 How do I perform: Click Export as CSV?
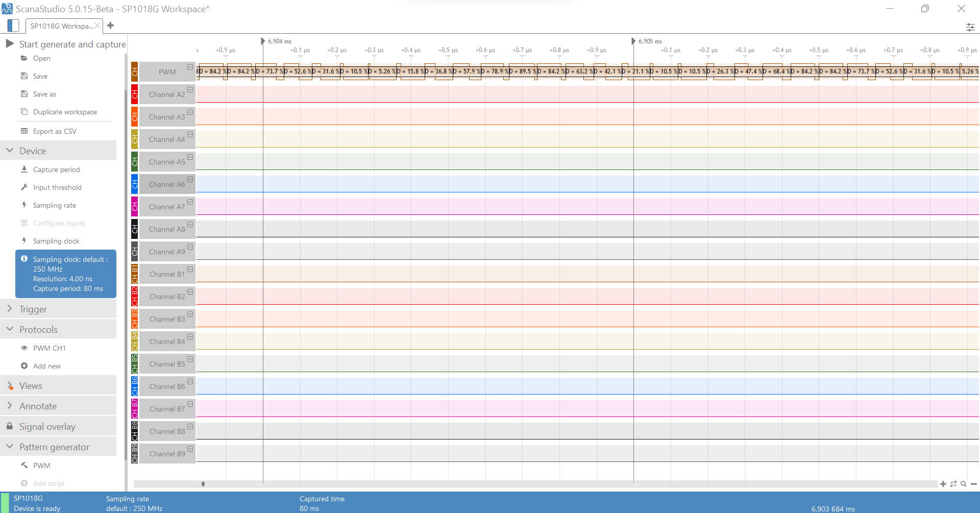[x=55, y=131]
